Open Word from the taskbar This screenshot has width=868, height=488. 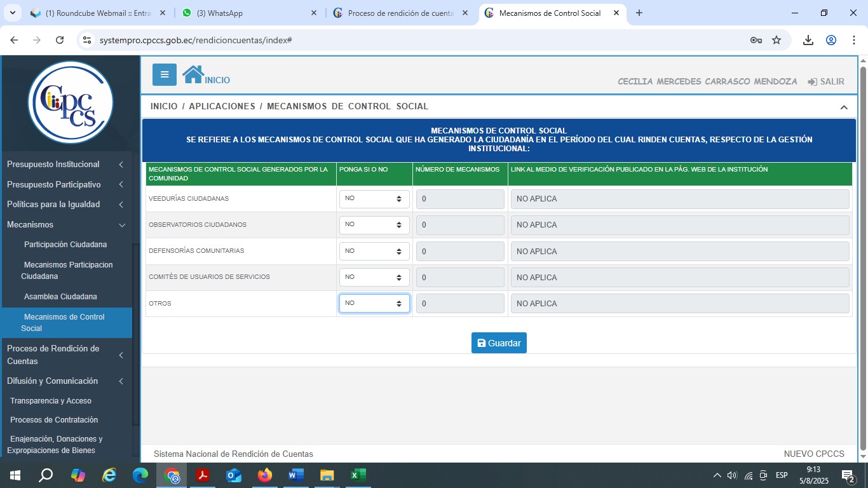click(296, 475)
